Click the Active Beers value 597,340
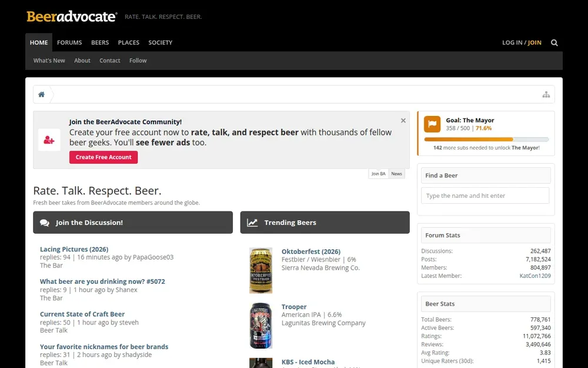The height and width of the screenshot is (368, 588). tap(540, 328)
